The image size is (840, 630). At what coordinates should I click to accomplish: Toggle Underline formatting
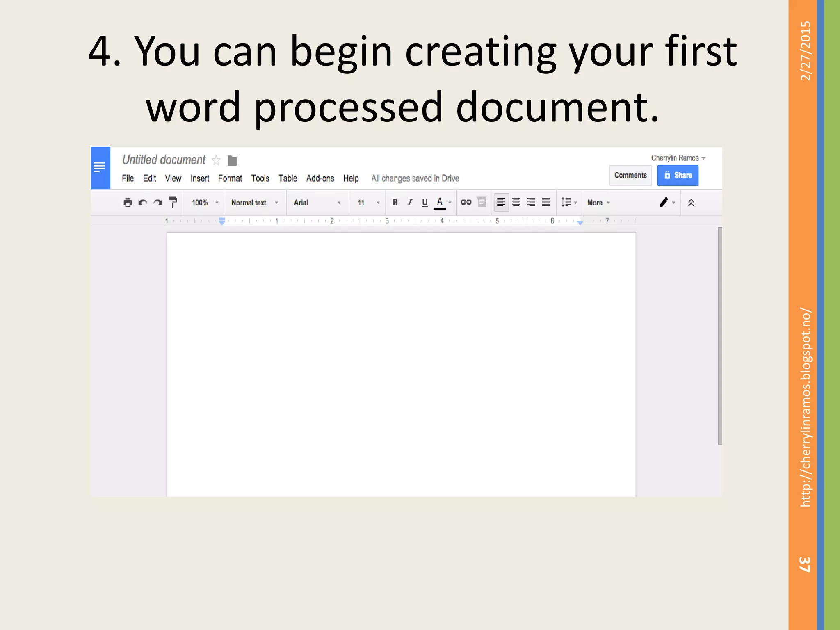point(425,202)
